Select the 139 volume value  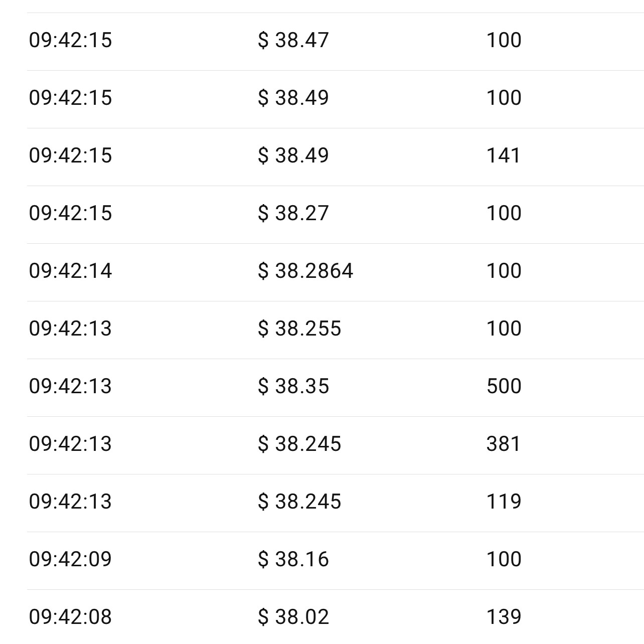pos(504,617)
